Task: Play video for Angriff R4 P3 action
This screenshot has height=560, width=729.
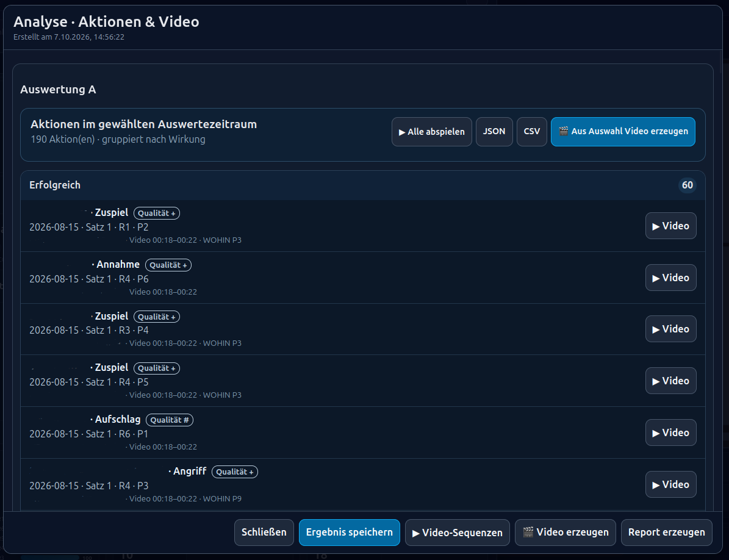Action: coord(670,484)
